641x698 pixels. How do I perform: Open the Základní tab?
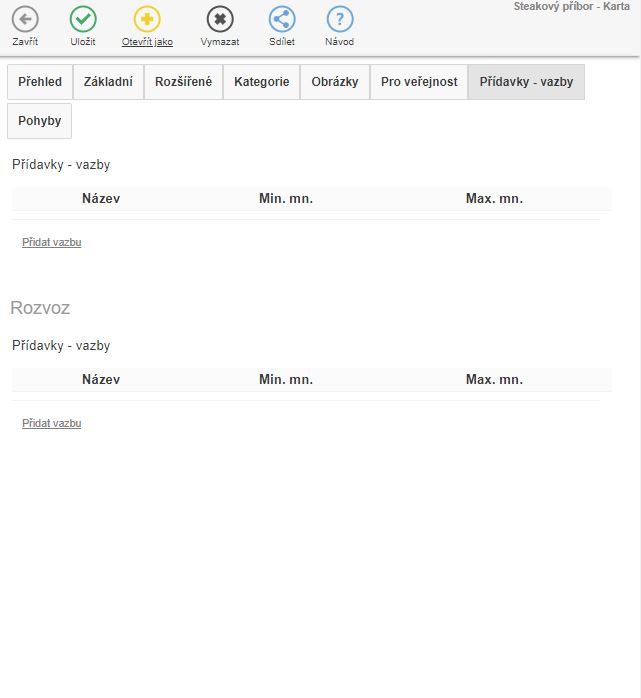coord(108,82)
